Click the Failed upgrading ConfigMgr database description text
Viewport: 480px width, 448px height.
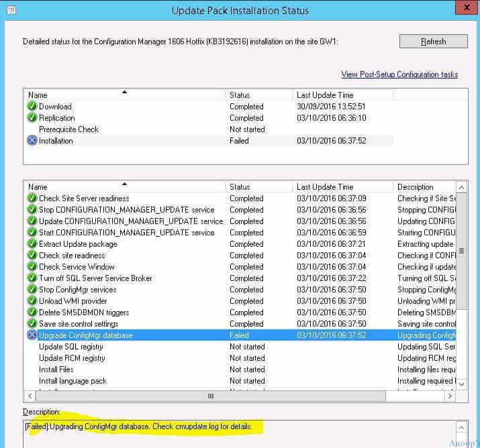pos(139,427)
